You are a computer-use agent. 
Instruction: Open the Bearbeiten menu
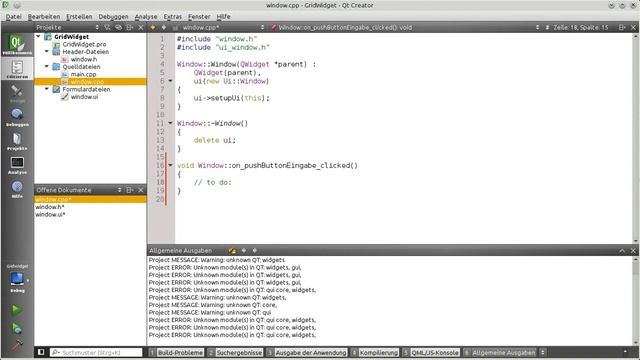[x=44, y=17]
